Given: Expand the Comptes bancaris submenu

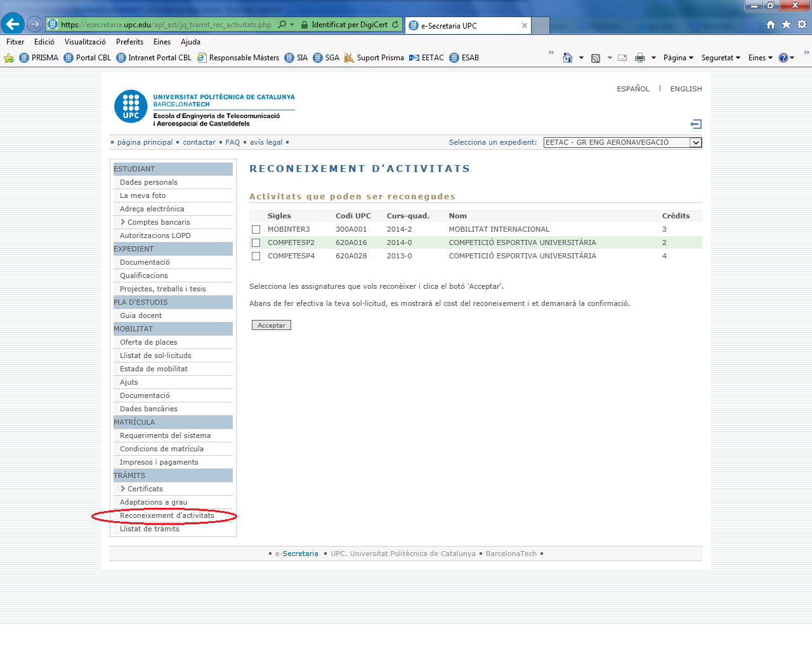Looking at the screenshot, I should (x=155, y=222).
